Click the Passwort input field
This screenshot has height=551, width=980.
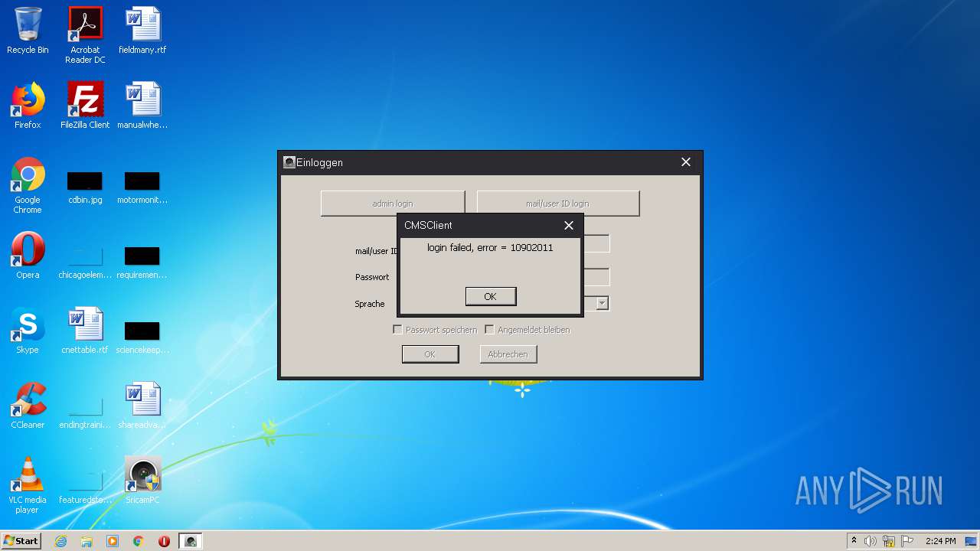click(596, 277)
